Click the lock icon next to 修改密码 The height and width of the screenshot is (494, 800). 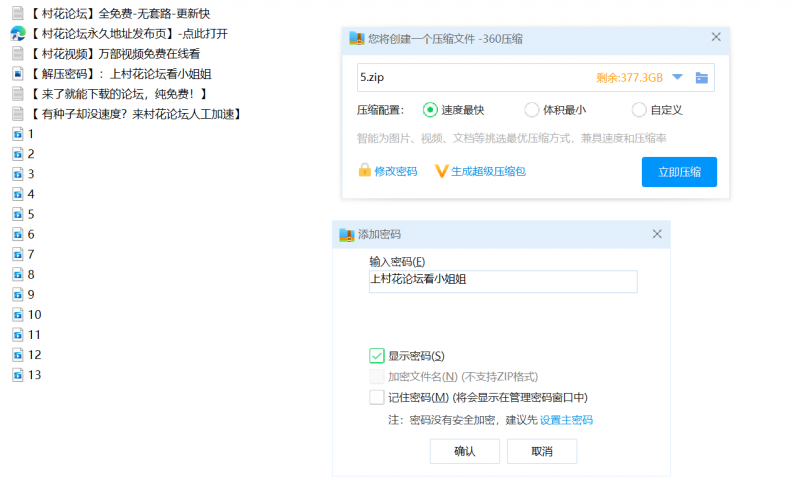coord(365,171)
